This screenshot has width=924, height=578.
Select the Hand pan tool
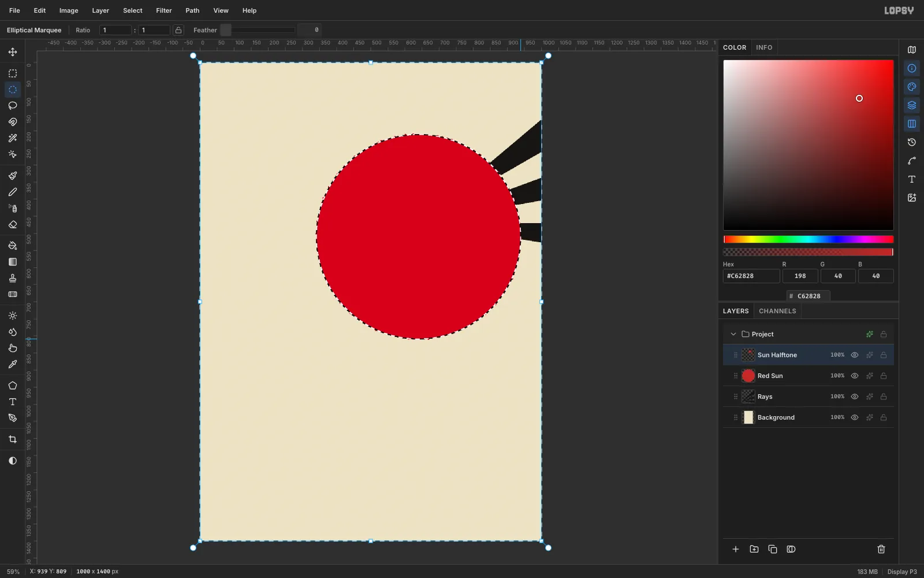[13, 348]
